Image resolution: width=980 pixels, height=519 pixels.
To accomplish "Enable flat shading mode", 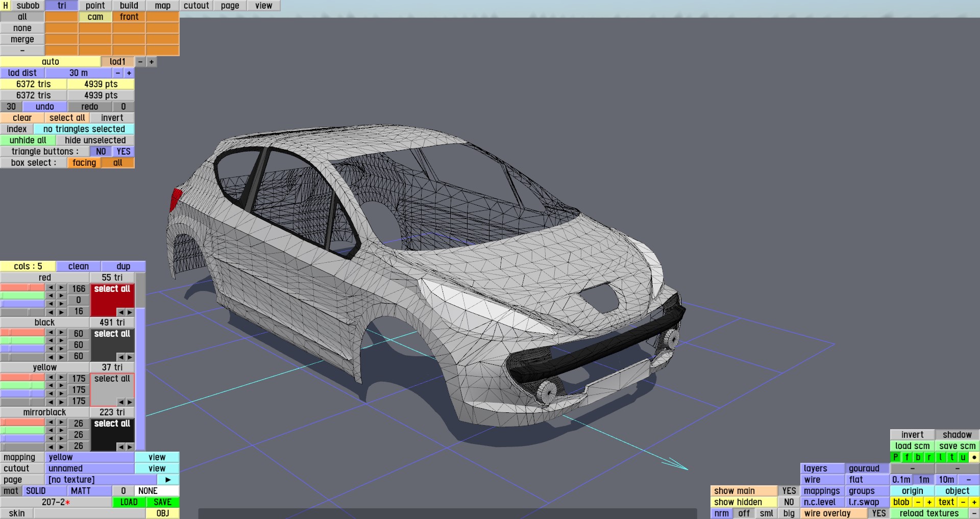I will pyautogui.click(x=867, y=480).
